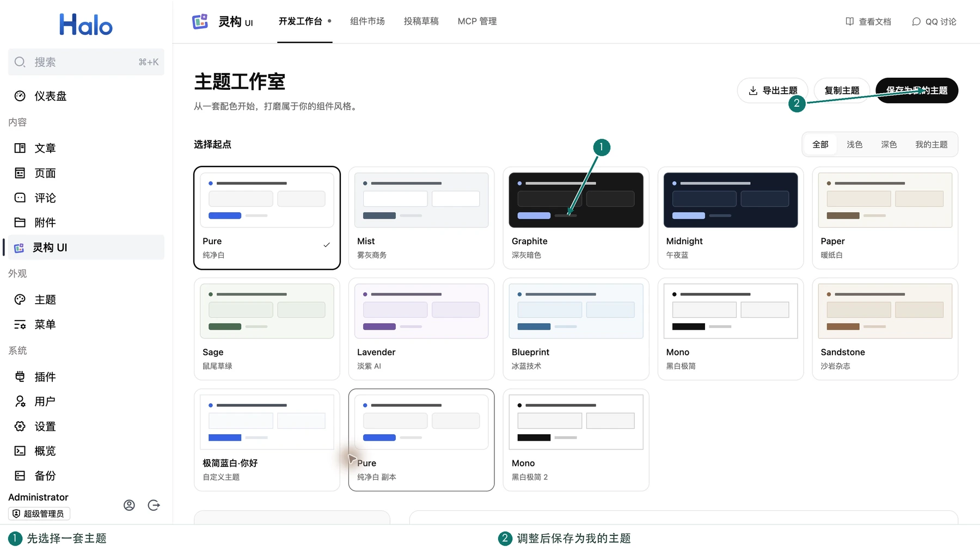Select 灵构 UI sidebar entry
The height and width of the screenshot is (555, 980).
click(86, 248)
